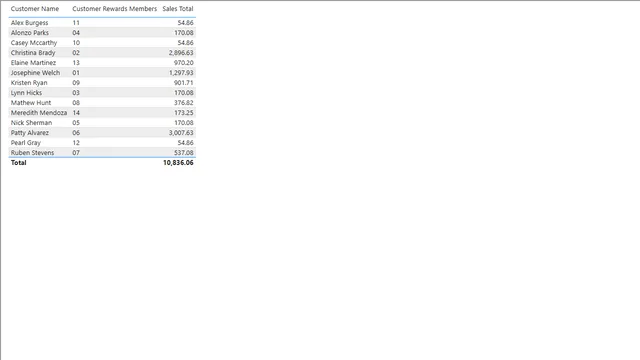Screen dimensions: 640x360
Task: Click sales total 1,297.93 for Josephine Welch
Action: pos(181,73)
